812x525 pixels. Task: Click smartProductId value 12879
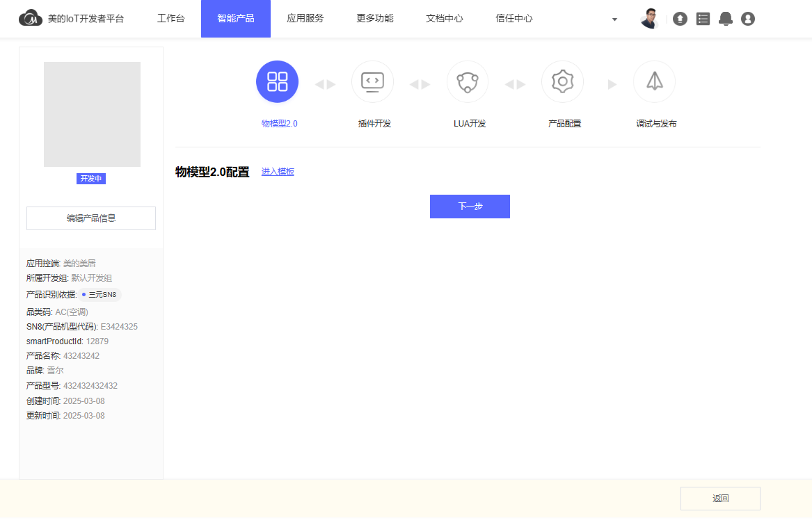click(97, 341)
